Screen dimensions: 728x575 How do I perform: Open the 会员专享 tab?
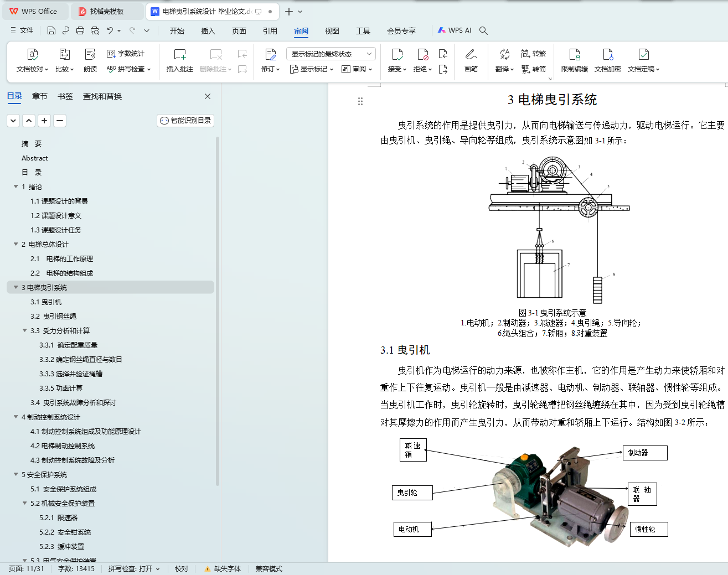tap(401, 31)
